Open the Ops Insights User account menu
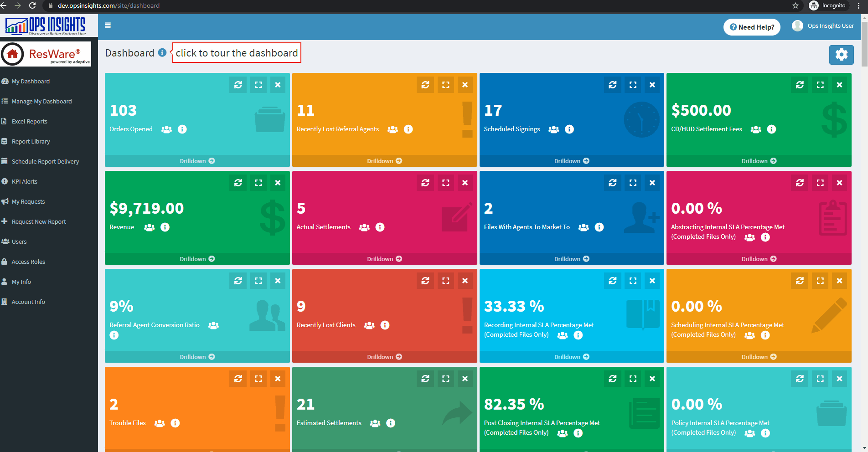This screenshot has height=452, width=868. (823, 26)
